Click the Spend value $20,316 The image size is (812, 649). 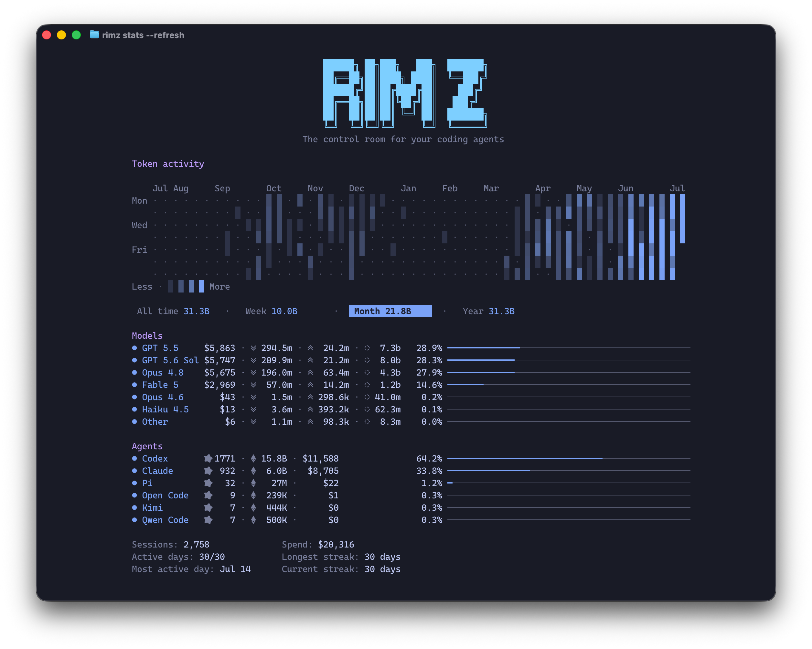pos(336,545)
